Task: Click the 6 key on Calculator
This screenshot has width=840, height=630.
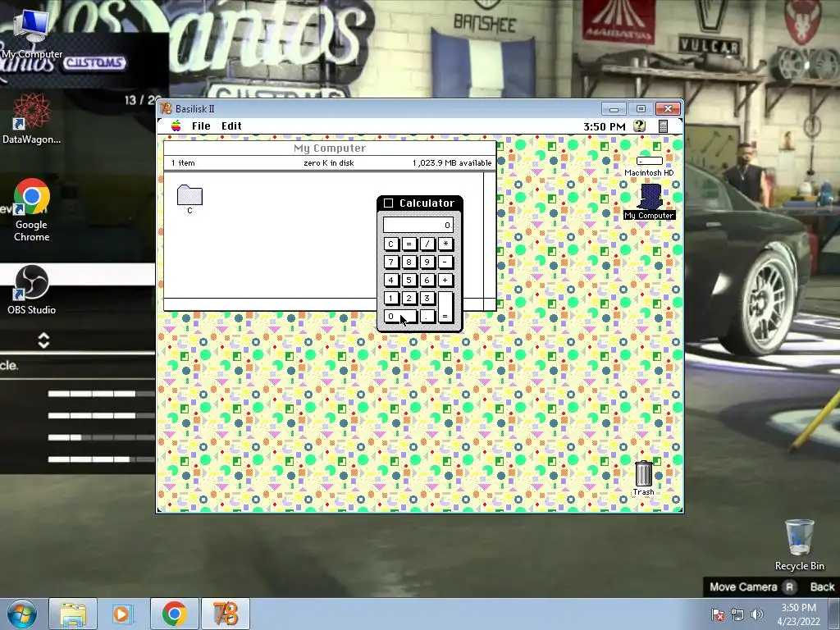Action: [x=427, y=281]
